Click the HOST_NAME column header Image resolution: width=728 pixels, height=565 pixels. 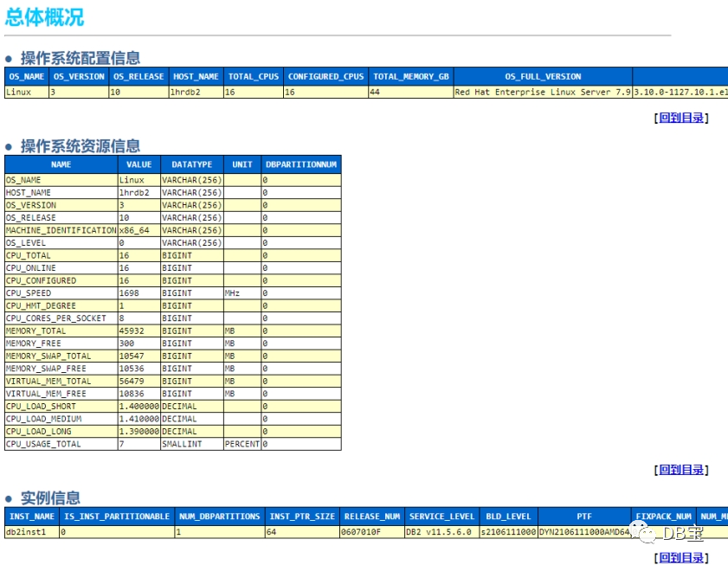[196, 77]
